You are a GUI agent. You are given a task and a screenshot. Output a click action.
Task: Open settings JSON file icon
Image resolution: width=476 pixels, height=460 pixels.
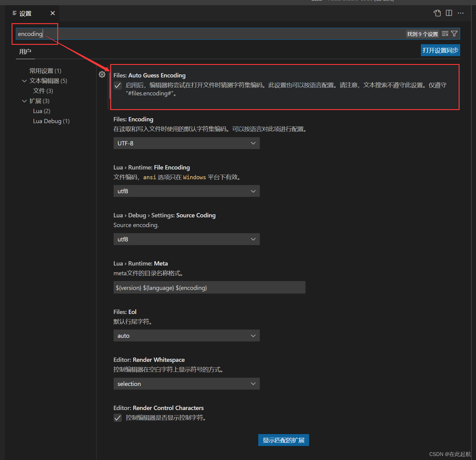(437, 13)
